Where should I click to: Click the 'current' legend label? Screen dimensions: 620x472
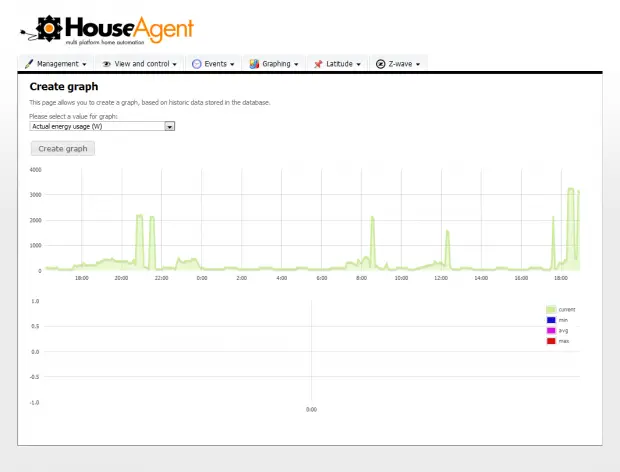point(567,310)
